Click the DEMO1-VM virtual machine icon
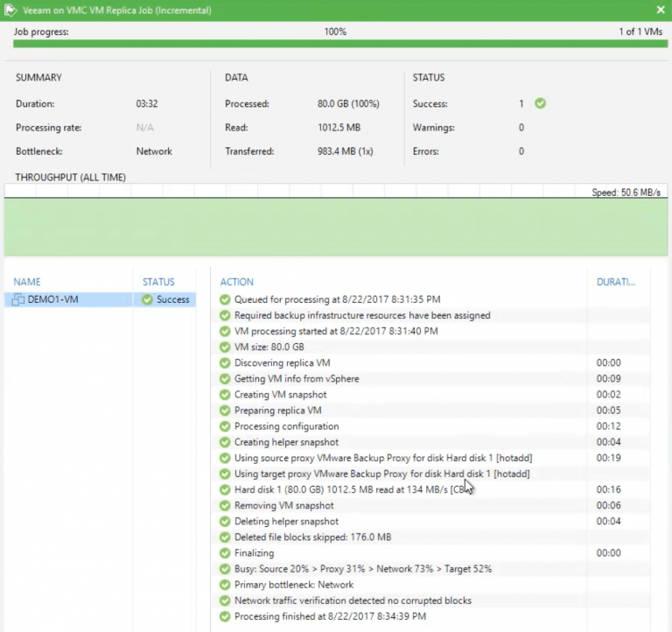Screen dimensions: 672x632 (18, 299)
